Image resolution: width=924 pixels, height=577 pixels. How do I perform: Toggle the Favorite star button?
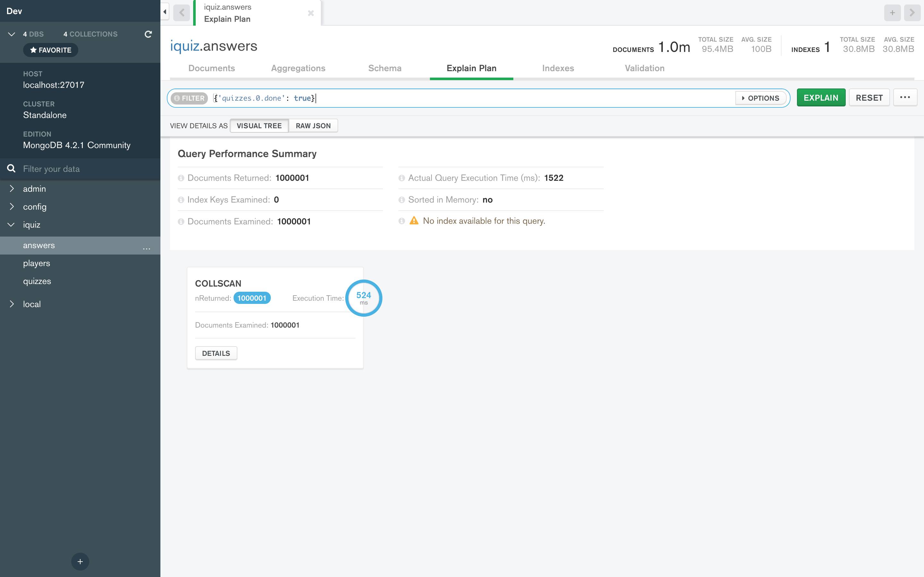[x=51, y=50]
